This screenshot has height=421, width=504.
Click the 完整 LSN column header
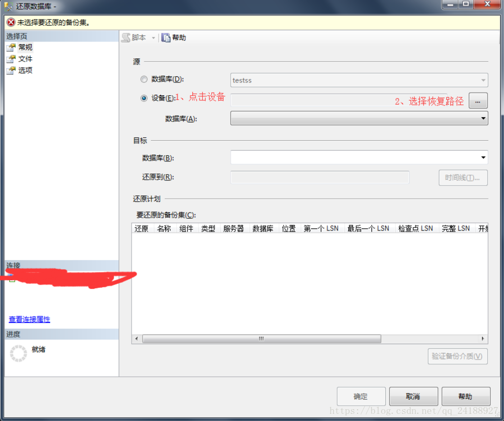tap(456, 228)
